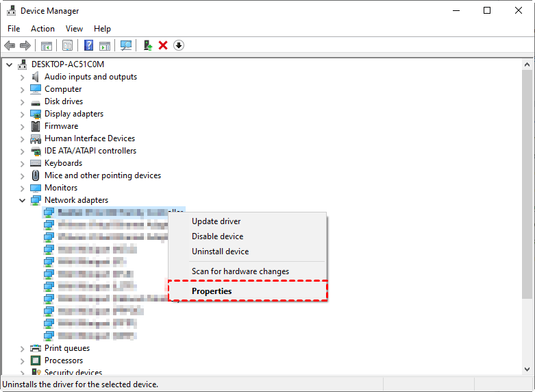Viewport: 535px width, 392px height.
Task: Select the Firmware tree label
Action: point(61,126)
